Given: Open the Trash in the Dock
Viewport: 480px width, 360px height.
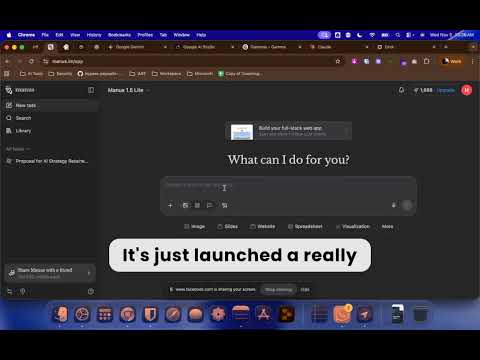Looking at the screenshot, I should tap(420, 314).
